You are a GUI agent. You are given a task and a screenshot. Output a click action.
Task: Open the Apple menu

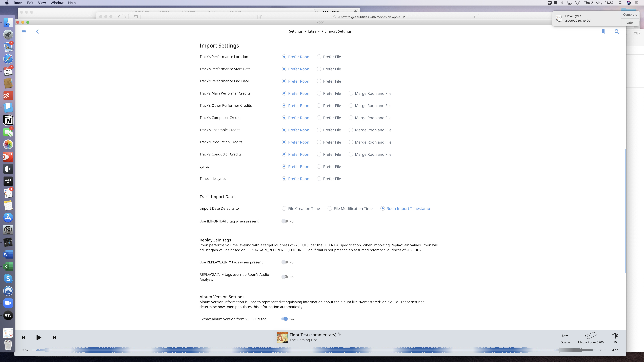(7, 3)
